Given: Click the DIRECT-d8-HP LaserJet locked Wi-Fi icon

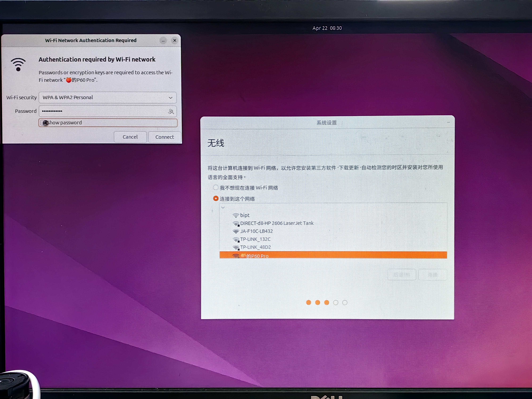Looking at the screenshot, I should (x=236, y=224).
